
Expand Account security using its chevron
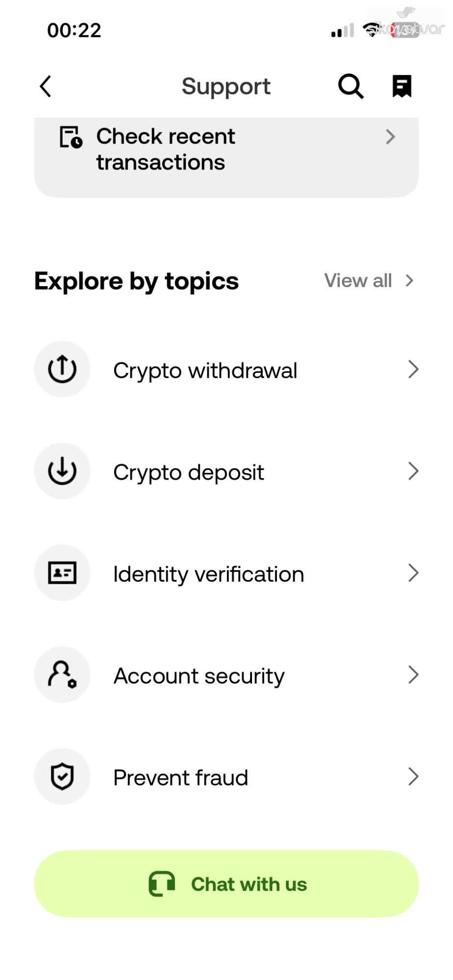click(x=413, y=675)
